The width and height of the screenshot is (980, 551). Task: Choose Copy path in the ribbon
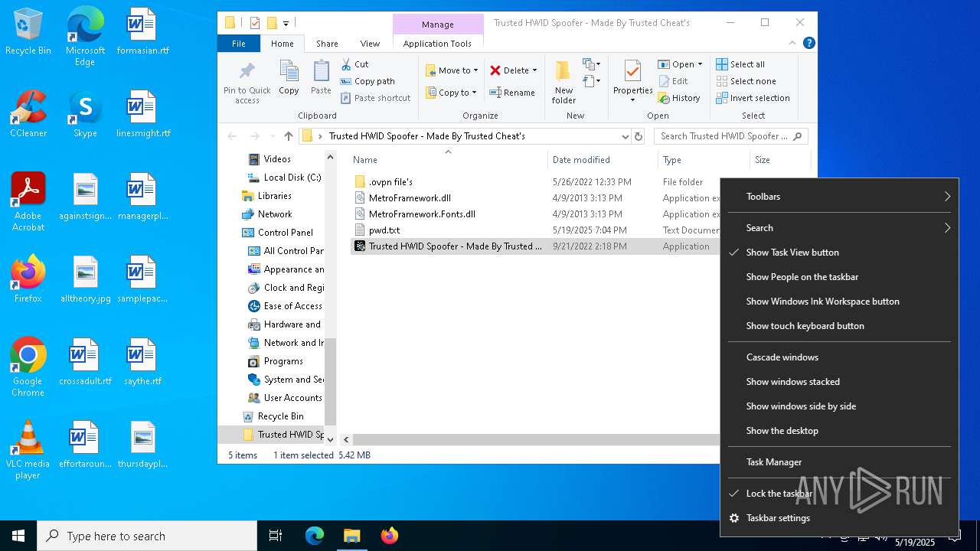[x=367, y=81]
